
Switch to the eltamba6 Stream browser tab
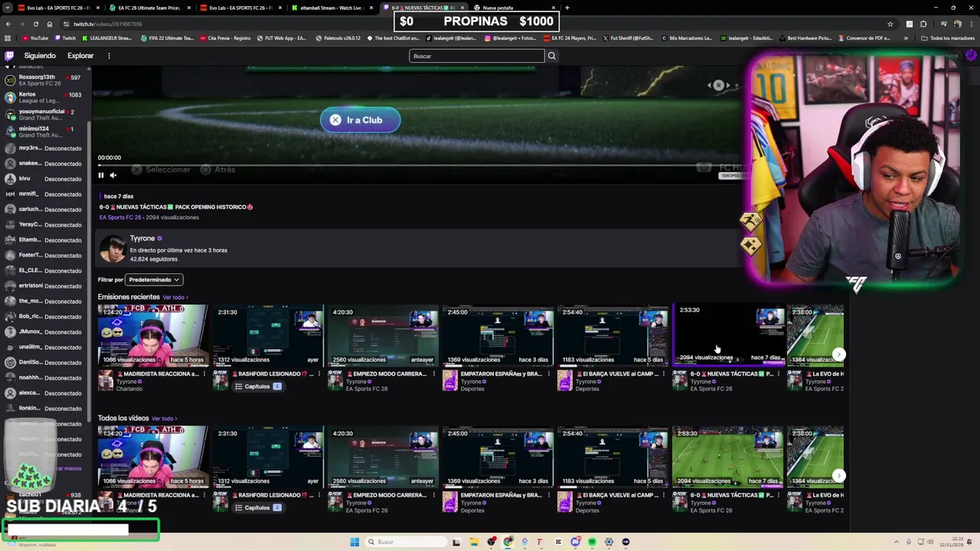(x=331, y=8)
